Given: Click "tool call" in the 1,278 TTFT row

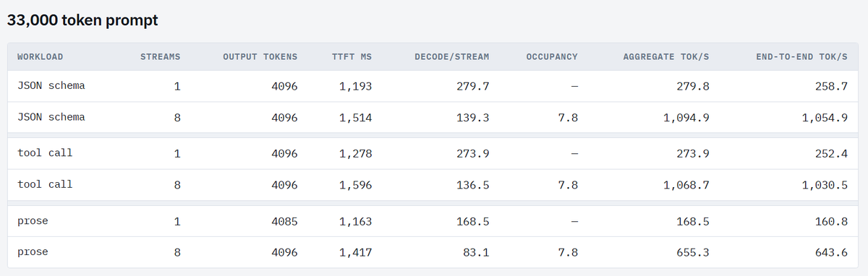Looking at the screenshot, I should pos(45,153).
